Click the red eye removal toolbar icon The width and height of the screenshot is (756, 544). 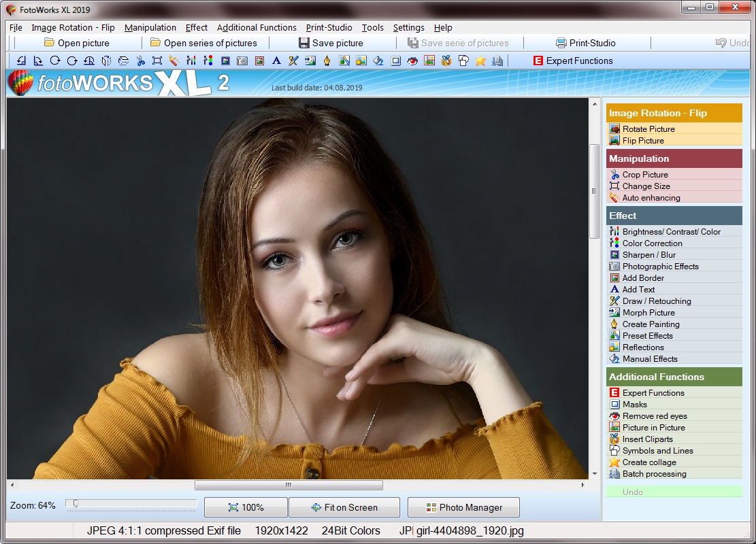(x=412, y=61)
